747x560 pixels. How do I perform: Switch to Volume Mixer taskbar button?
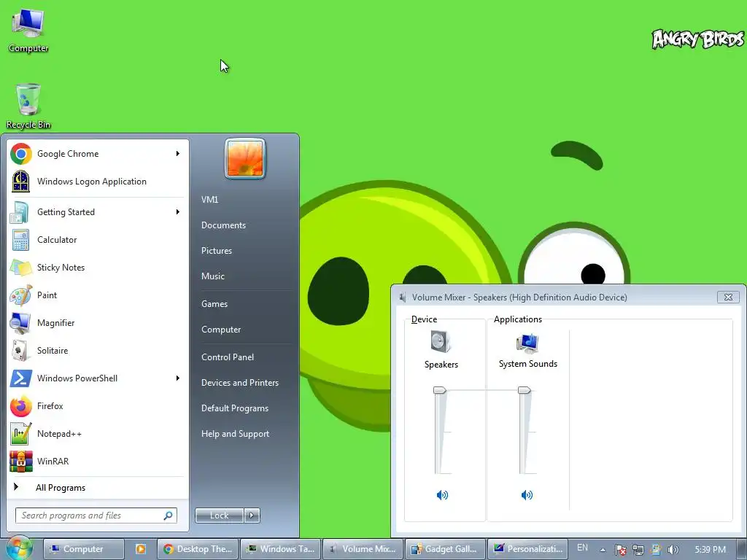363,549
